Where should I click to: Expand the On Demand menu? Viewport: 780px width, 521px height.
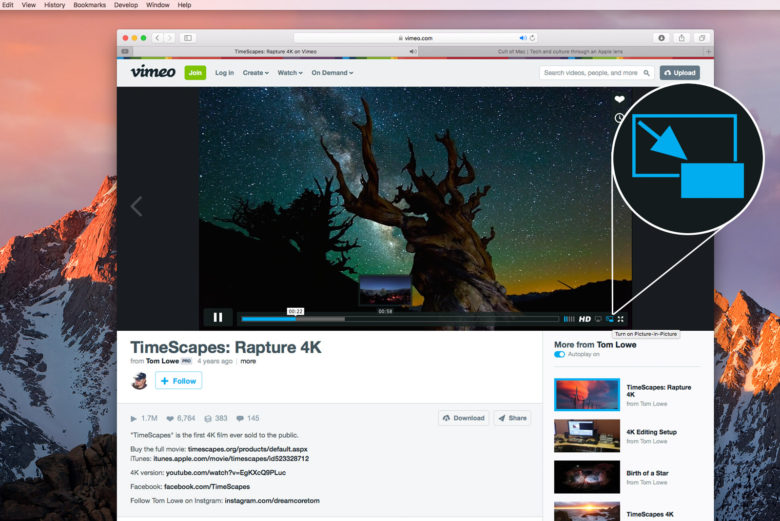point(333,73)
